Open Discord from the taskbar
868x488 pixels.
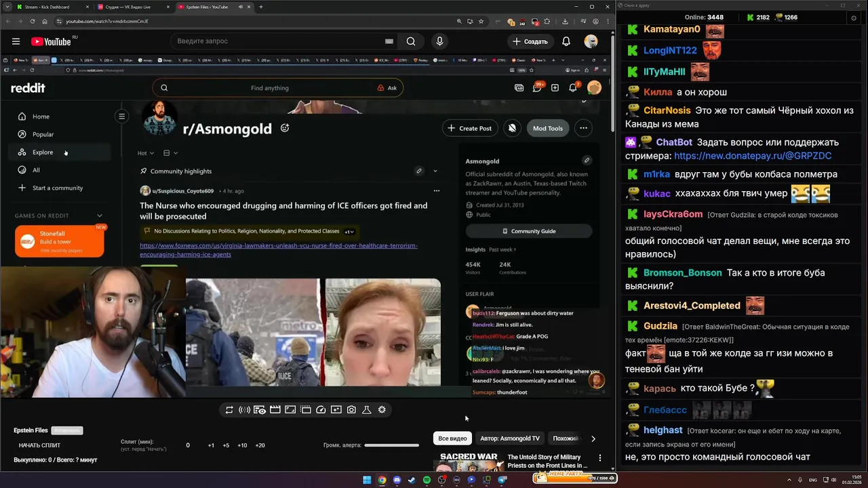[x=397, y=480]
